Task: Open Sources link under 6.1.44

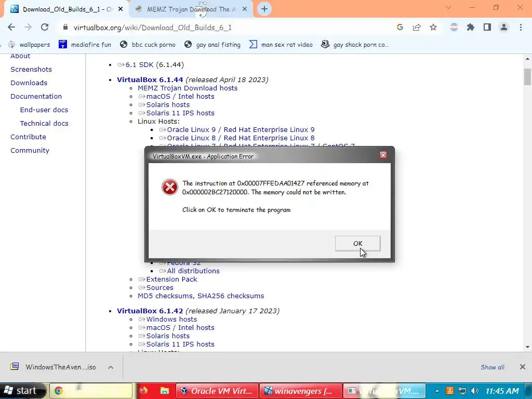Action: click(x=159, y=288)
